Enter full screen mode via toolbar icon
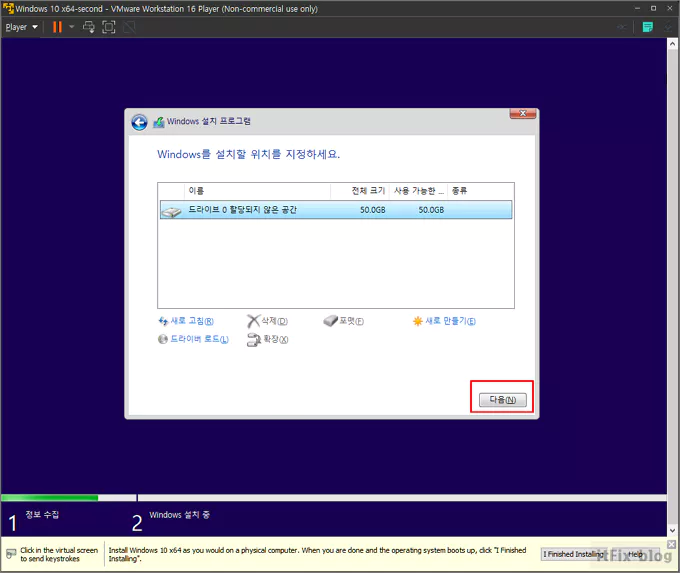 (108, 27)
